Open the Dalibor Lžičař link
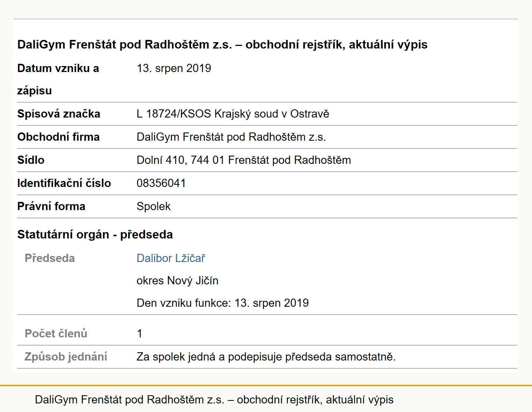Viewport: 532px width, 412px height. point(171,258)
